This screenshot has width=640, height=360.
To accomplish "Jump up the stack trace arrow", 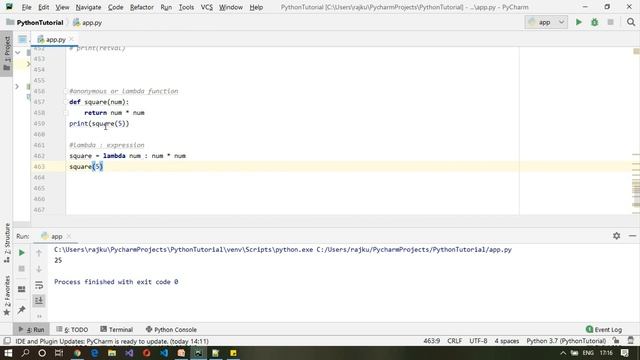I will [x=39, y=253].
